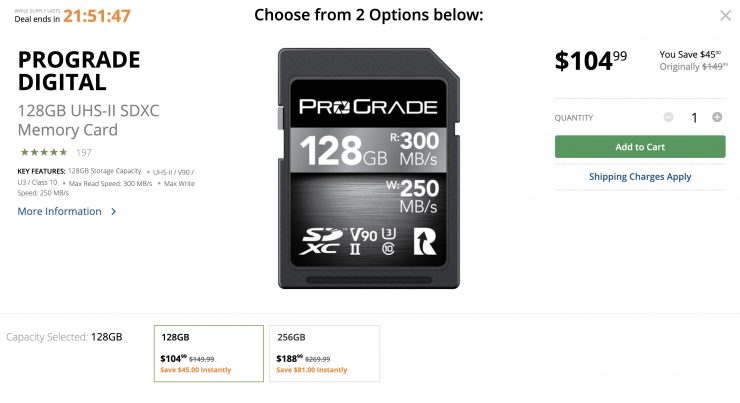Expand the More Information link
740x403 pixels.
(x=60, y=212)
